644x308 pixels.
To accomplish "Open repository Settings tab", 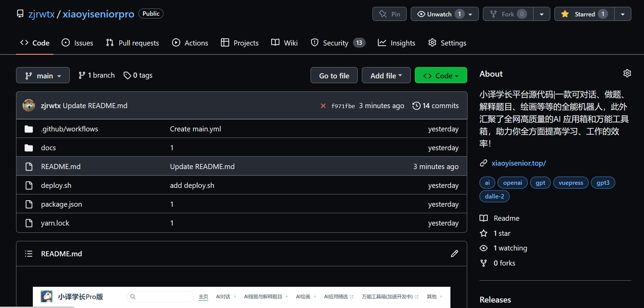I will coord(447,43).
